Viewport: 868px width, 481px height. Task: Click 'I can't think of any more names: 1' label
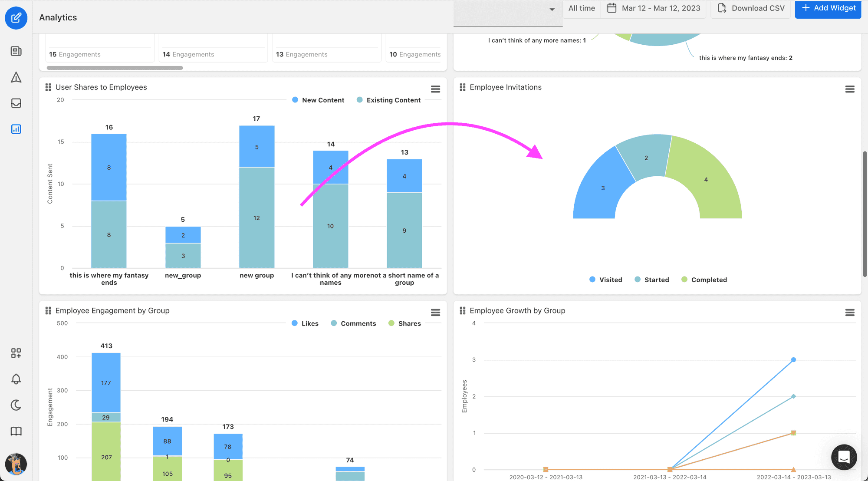537,40
